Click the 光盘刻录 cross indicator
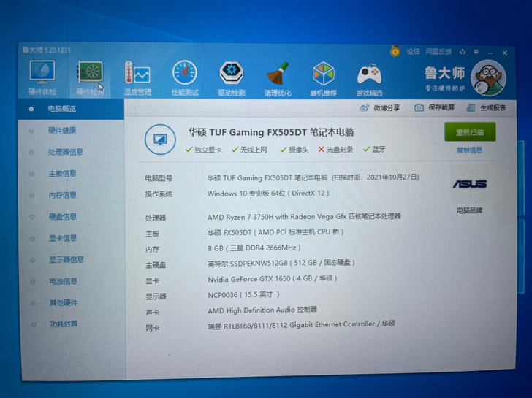 [335, 150]
